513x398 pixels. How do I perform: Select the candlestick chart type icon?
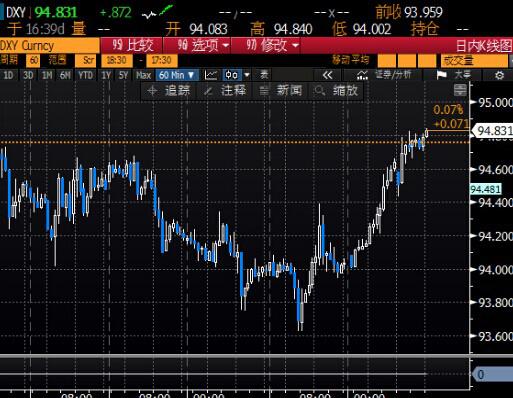point(231,75)
